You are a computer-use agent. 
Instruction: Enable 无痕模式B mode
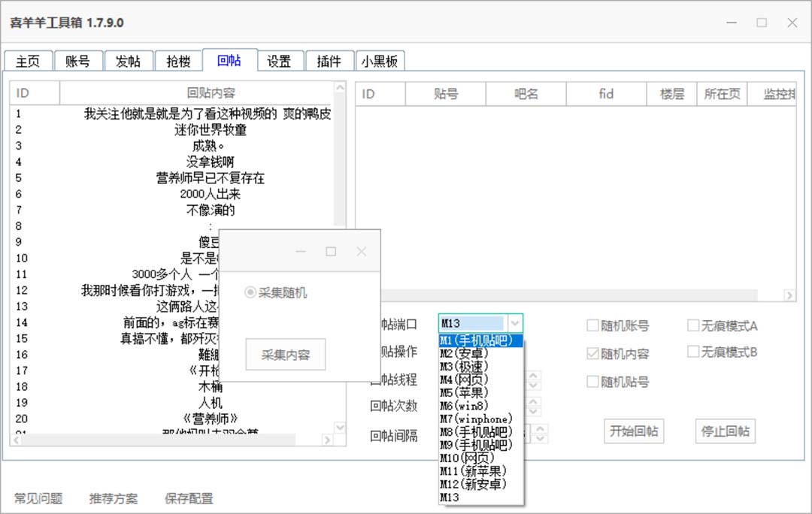[692, 349]
